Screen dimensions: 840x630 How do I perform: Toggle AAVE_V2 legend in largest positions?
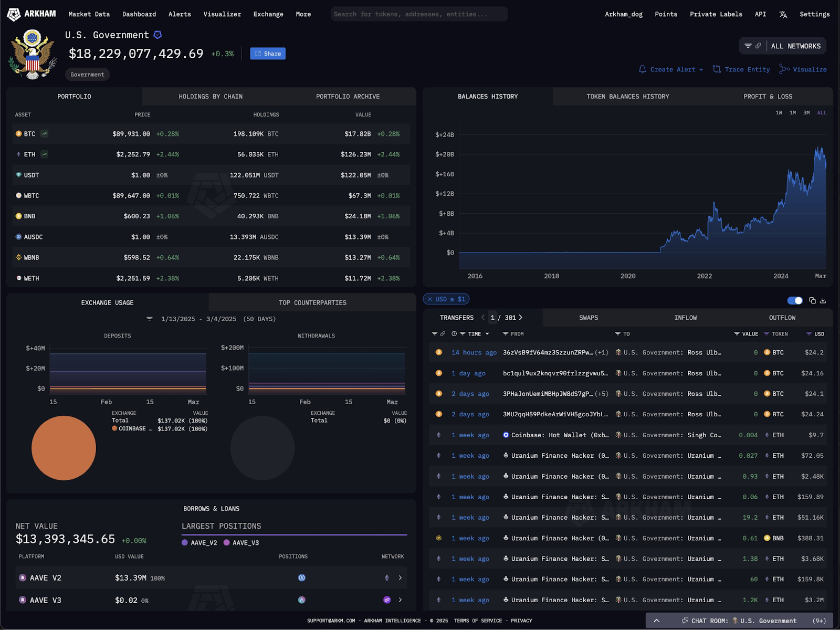point(199,543)
